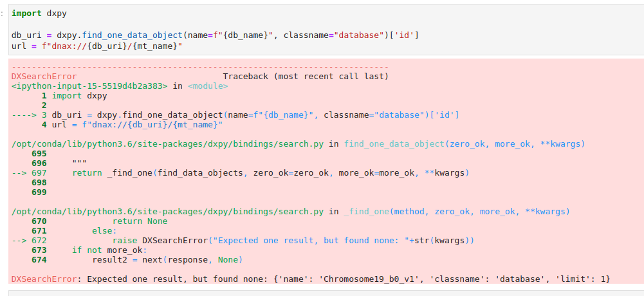Click the second search.py file path
Viewport: 644px width, 296px height.
(167, 212)
